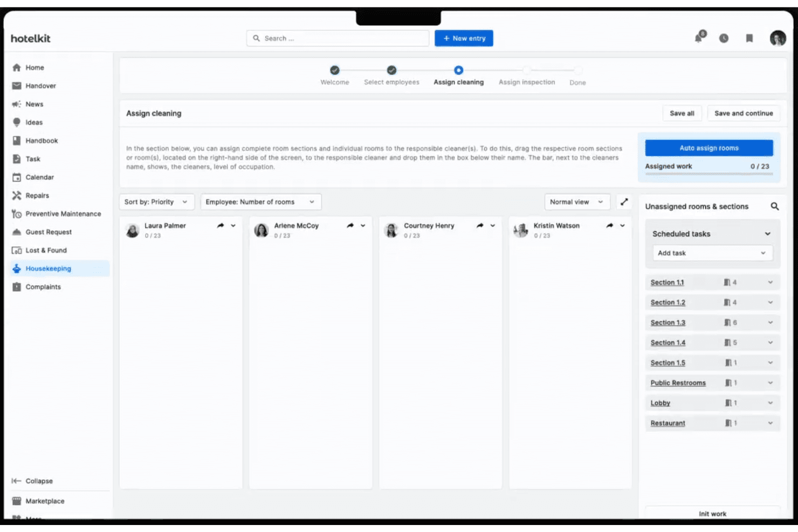The width and height of the screenshot is (798, 532).
Task: Click the Section 1.4 link
Action: pos(668,343)
